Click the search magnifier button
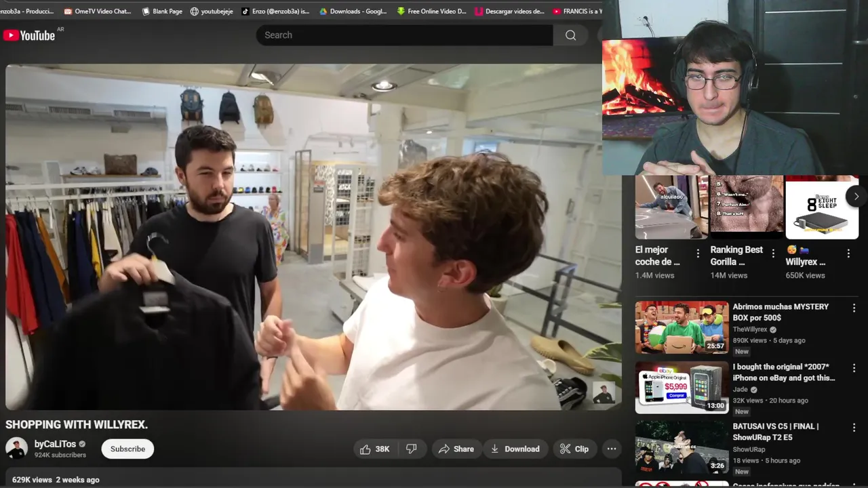868x488 pixels. (570, 35)
